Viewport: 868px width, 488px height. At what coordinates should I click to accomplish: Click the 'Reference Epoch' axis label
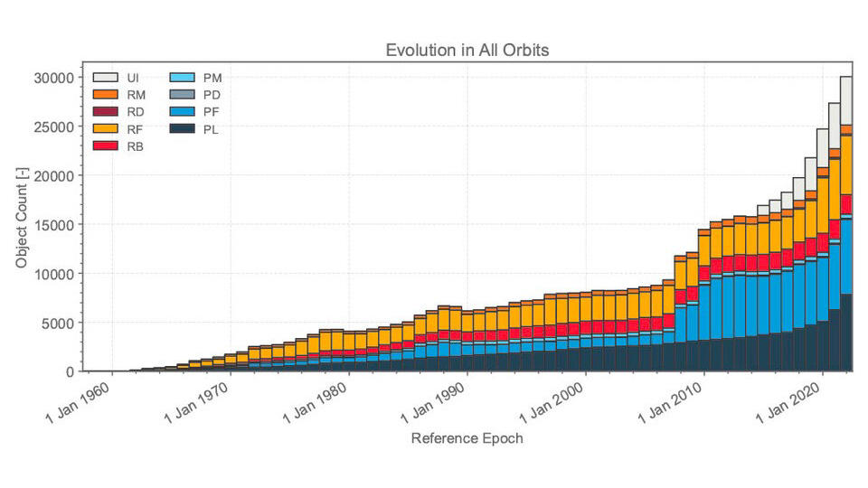coord(467,439)
